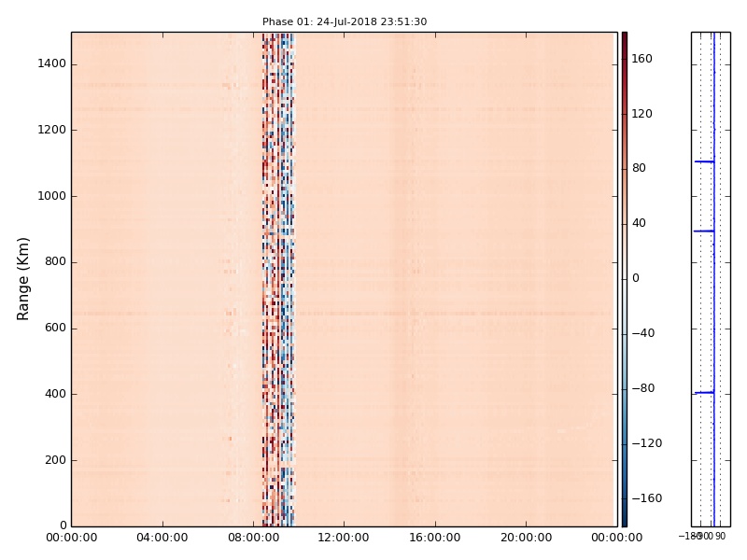
Task: Click the blue spike near 900 km in profile plot
Action: (x=704, y=231)
